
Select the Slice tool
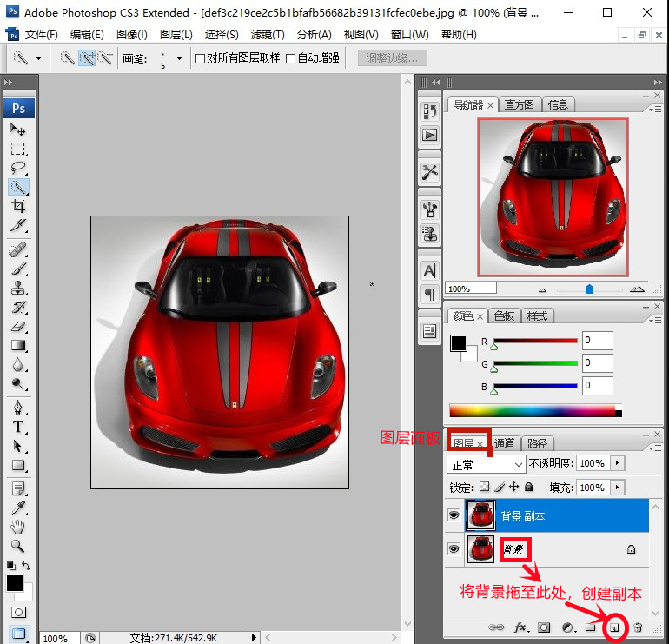point(18,225)
